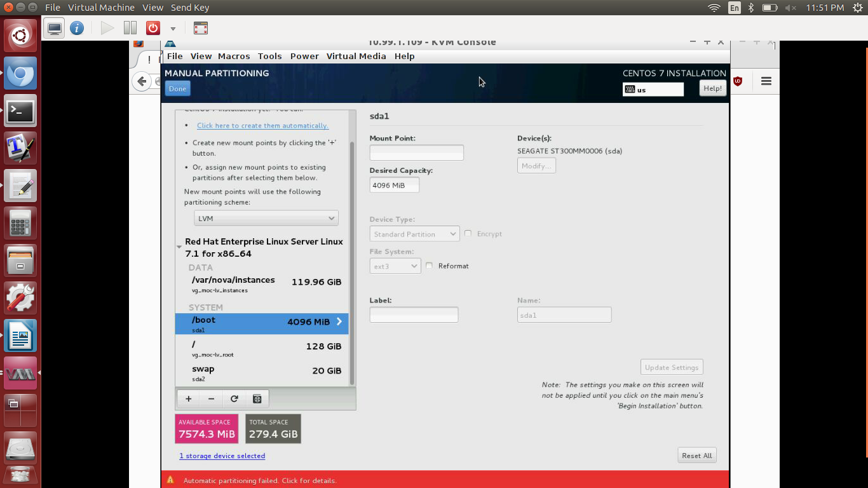
Task: Click the add mount point plus icon
Action: click(x=188, y=398)
